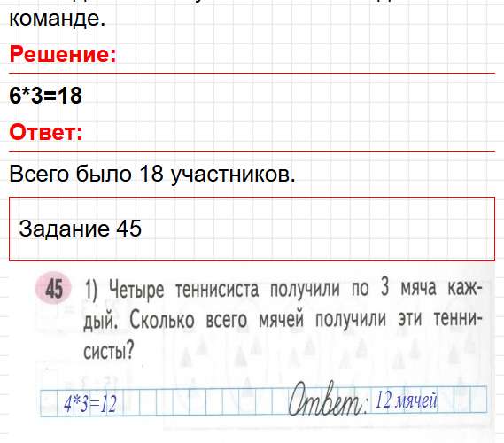Click the 'Ответ:' red heading
504x443 pixels.
click(46, 132)
